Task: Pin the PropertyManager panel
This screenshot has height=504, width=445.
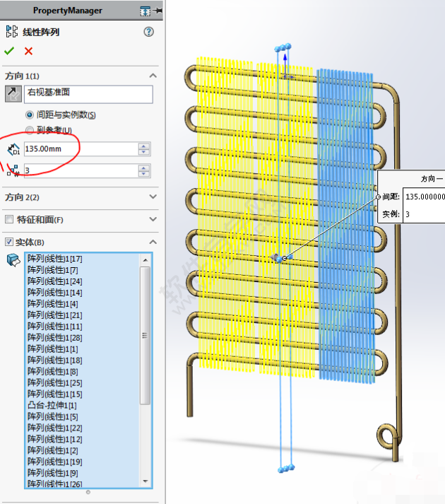Action: [158, 11]
